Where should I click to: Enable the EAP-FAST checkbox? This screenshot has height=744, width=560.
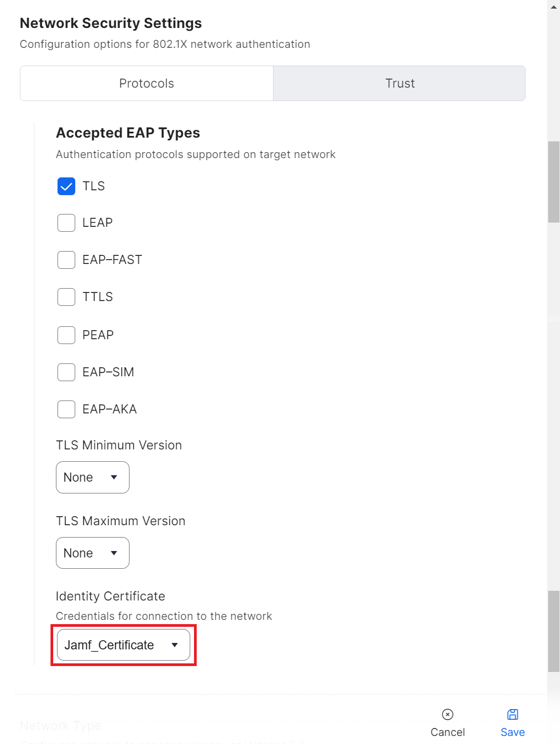(66, 260)
